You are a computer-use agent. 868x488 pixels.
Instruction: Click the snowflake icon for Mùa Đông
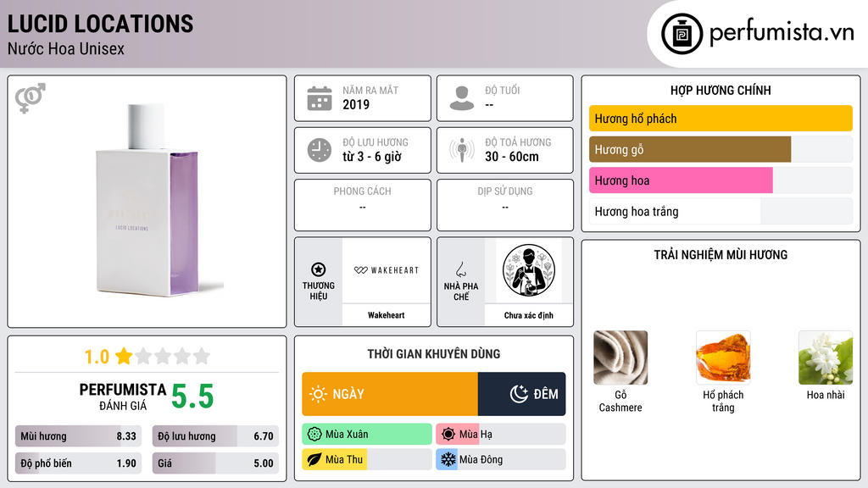click(448, 459)
